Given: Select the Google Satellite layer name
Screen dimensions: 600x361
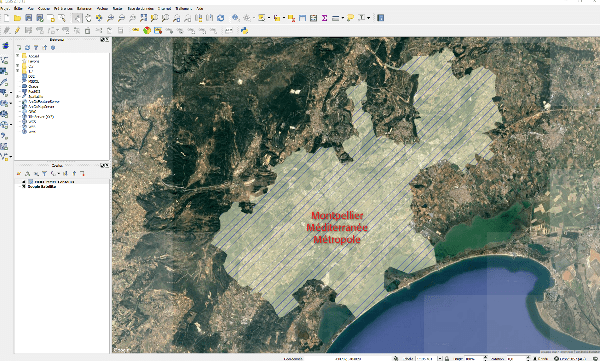Looking at the screenshot, I should tap(42, 187).
